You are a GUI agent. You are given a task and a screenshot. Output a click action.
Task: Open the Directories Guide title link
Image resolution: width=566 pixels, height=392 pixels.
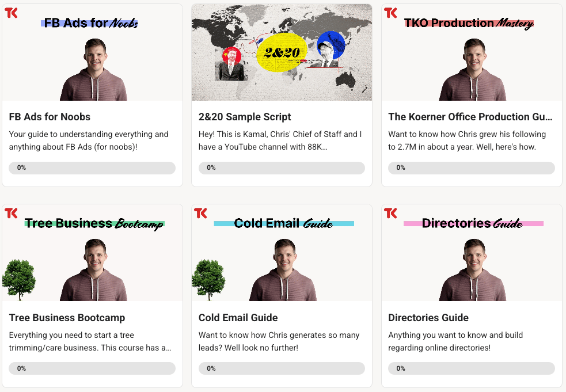(x=428, y=318)
